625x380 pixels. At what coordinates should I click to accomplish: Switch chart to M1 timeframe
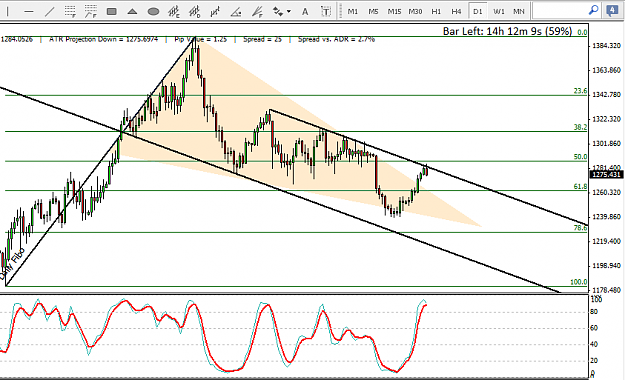tap(352, 12)
